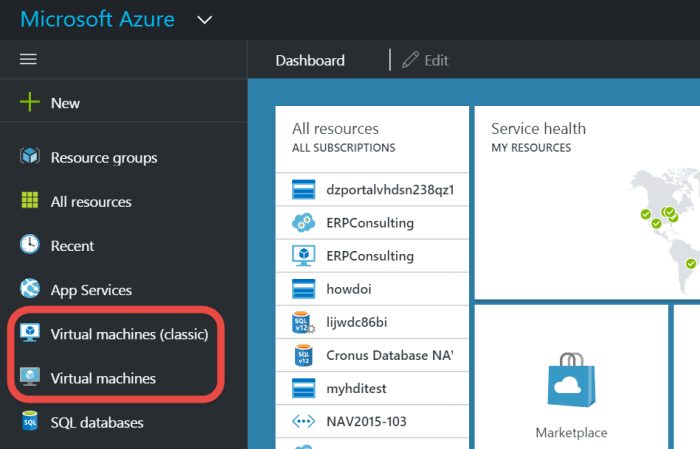Open the Service health tile header
This screenshot has width=700, height=449.
coord(587,138)
